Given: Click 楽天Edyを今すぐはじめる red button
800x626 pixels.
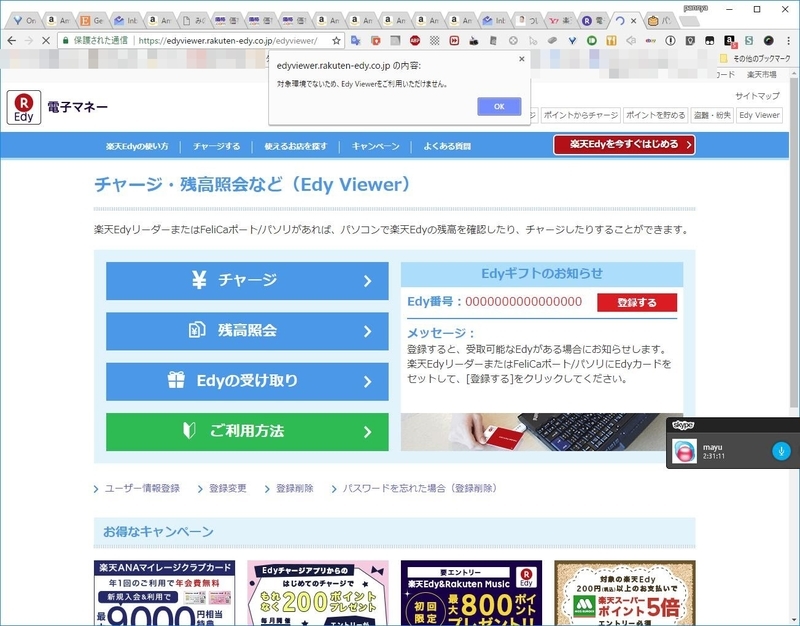Looking at the screenshot, I should coord(624,144).
